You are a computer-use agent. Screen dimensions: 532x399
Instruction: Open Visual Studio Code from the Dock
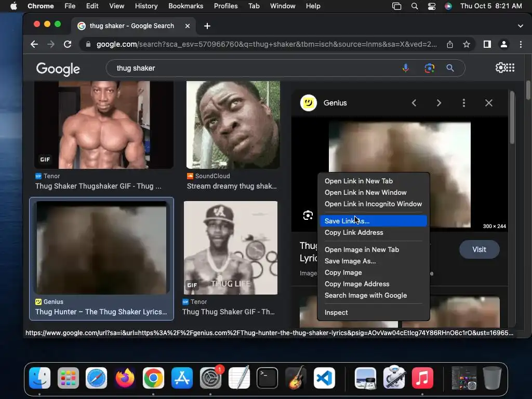point(324,378)
